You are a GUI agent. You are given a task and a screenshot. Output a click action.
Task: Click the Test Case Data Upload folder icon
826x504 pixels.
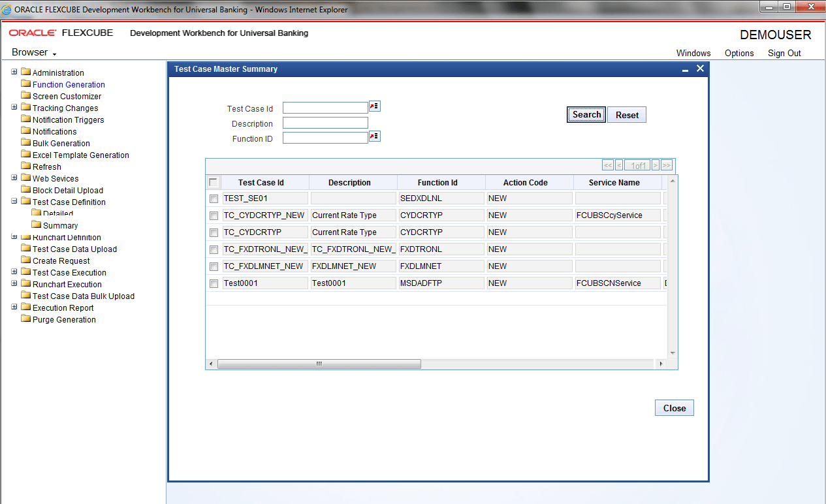point(26,248)
